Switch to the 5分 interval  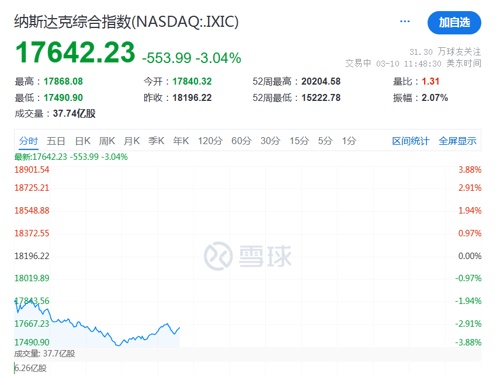[x=325, y=141]
